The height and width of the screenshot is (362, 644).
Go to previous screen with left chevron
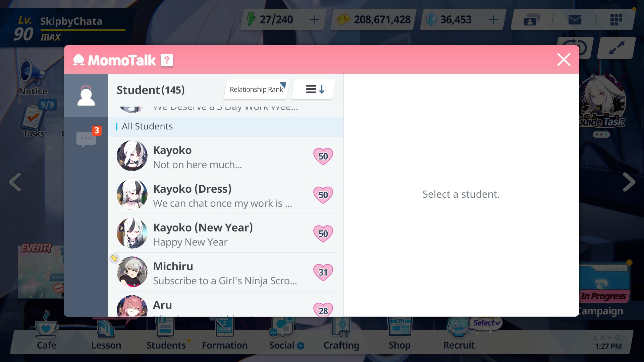15,182
